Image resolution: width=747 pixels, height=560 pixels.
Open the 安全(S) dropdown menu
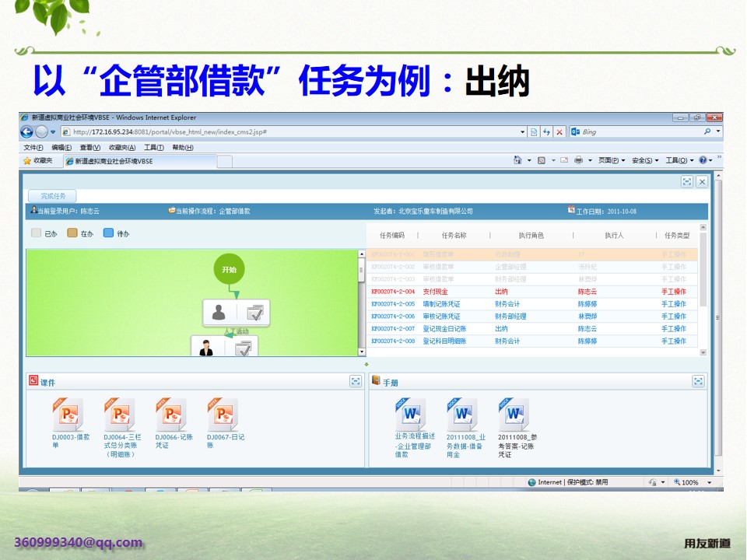(x=645, y=160)
